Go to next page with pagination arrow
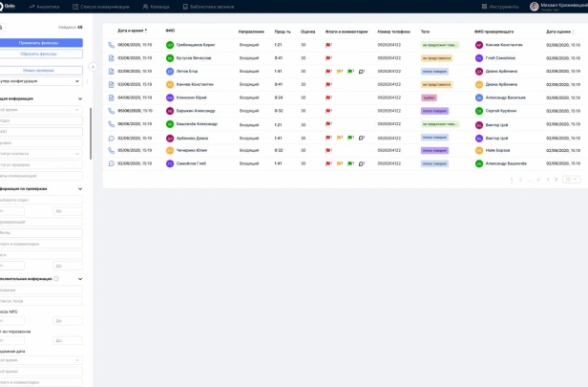The height and width of the screenshot is (387, 588). 556,180
